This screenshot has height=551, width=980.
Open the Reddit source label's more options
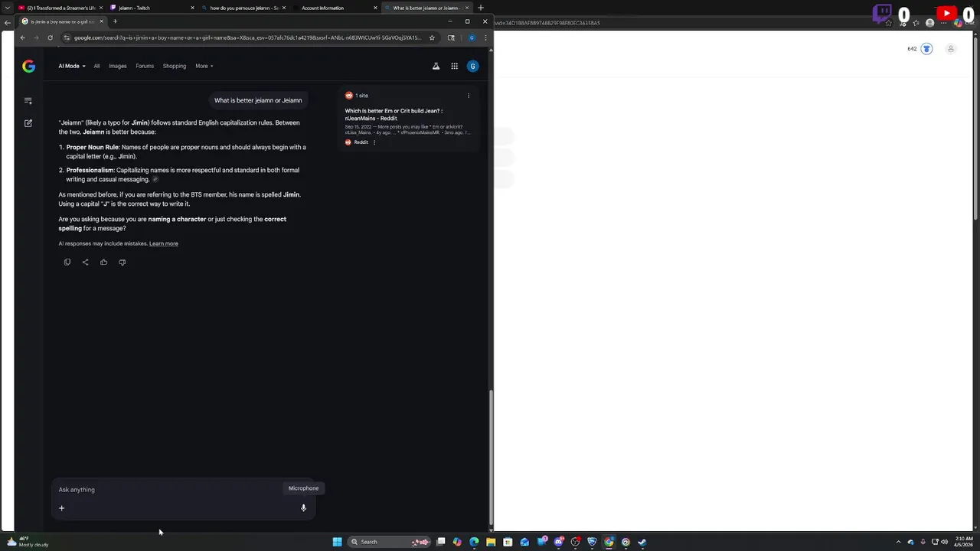[x=374, y=142]
